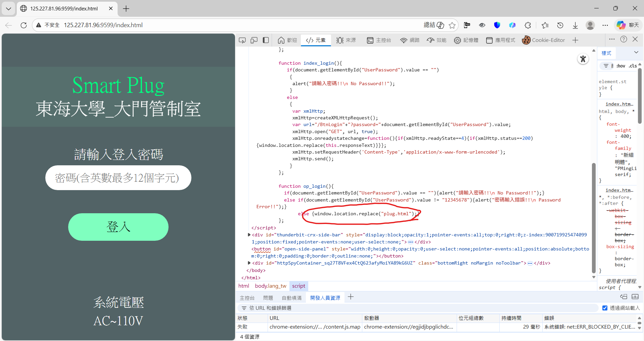Open the 樣式 styles tab
Image resolution: width=644 pixels, height=341 pixels.
point(606,53)
